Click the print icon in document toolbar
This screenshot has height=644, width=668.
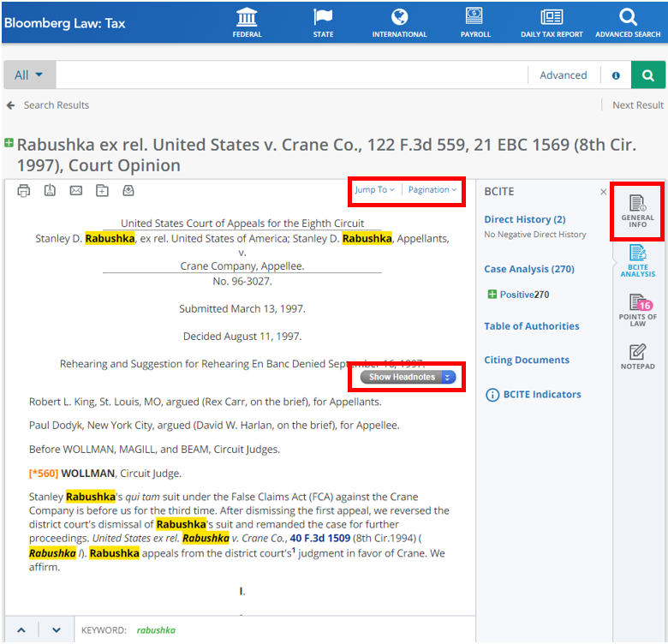point(24,190)
